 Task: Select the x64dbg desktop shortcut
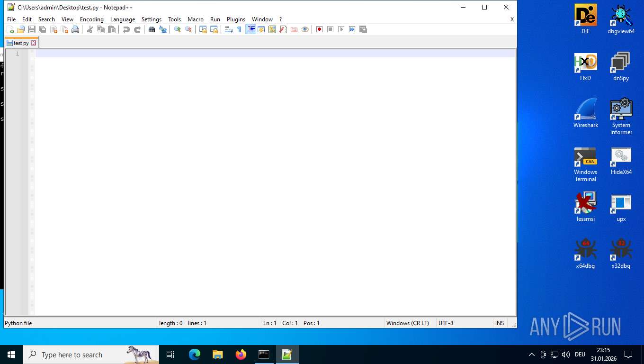[585, 254]
